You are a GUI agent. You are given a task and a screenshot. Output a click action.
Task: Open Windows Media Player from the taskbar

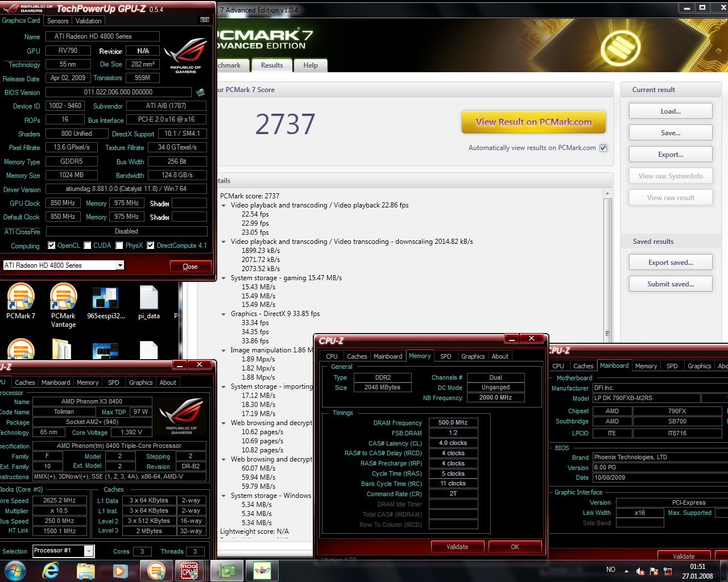pos(120,570)
